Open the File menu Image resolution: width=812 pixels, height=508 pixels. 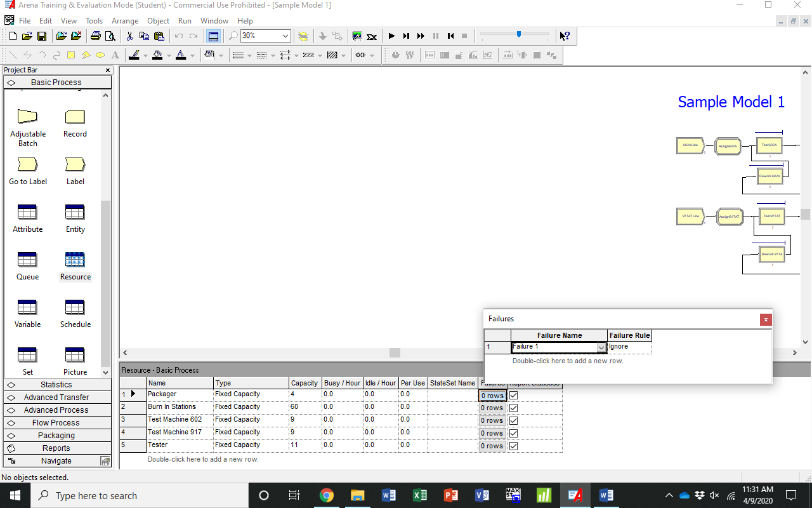[x=25, y=21]
